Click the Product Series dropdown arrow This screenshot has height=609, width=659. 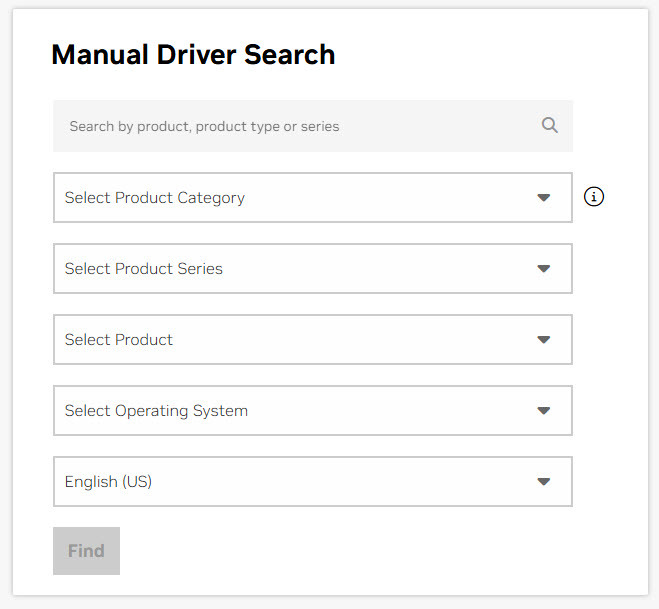pos(543,269)
